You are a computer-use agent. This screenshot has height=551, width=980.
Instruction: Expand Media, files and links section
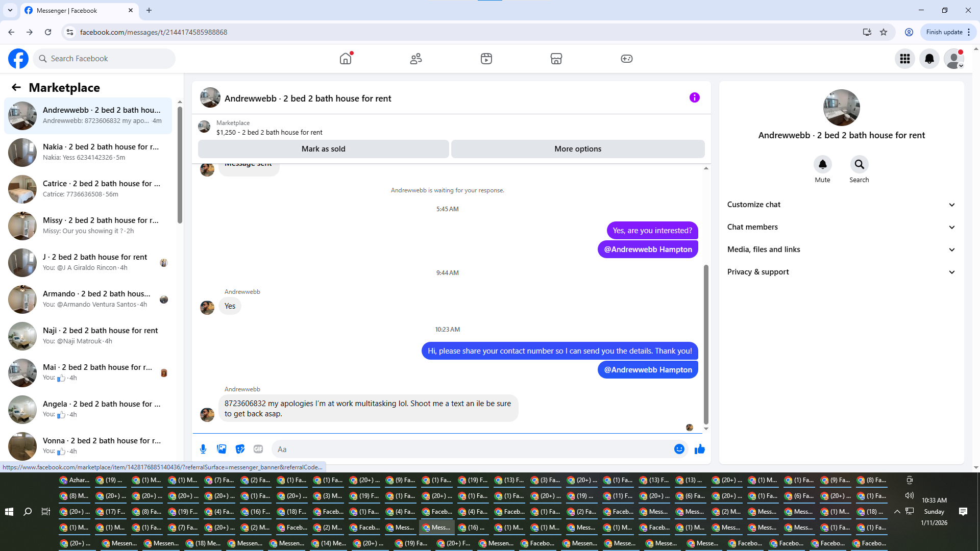[x=841, y=249]
